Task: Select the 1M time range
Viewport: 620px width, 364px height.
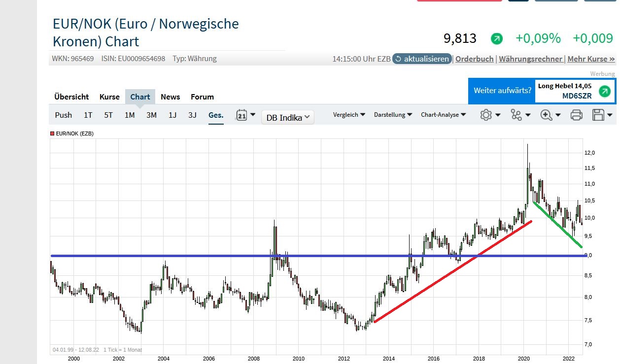Action: click(x=130, y=115)
